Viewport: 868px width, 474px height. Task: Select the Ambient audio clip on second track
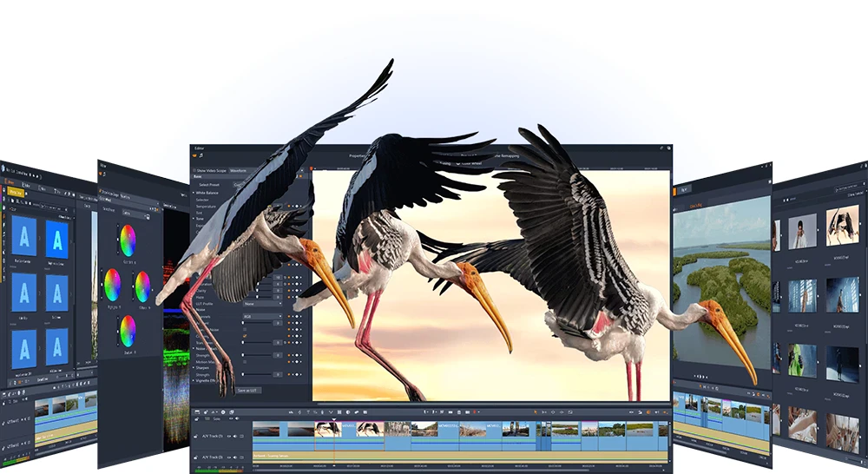[x=460, y=458]
